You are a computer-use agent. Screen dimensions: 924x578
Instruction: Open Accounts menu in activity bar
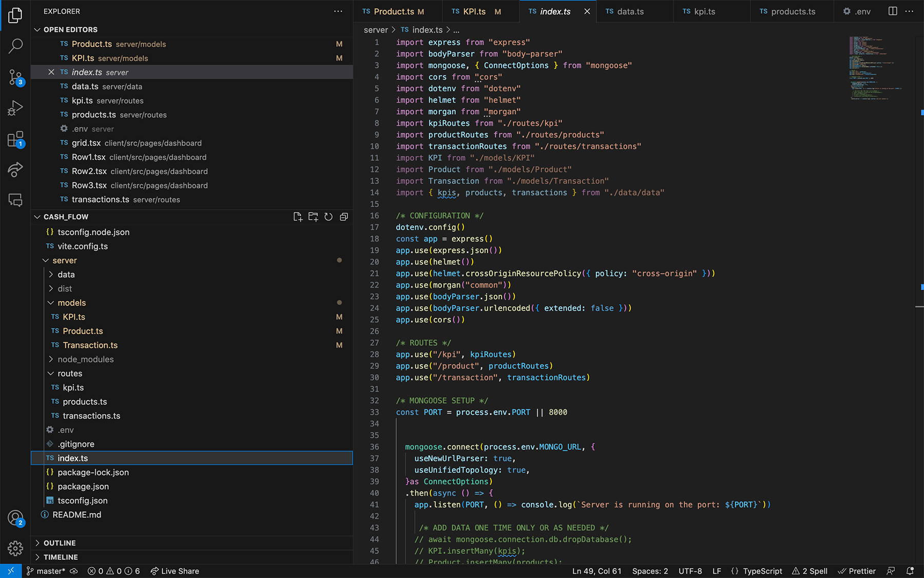[15, 518]
